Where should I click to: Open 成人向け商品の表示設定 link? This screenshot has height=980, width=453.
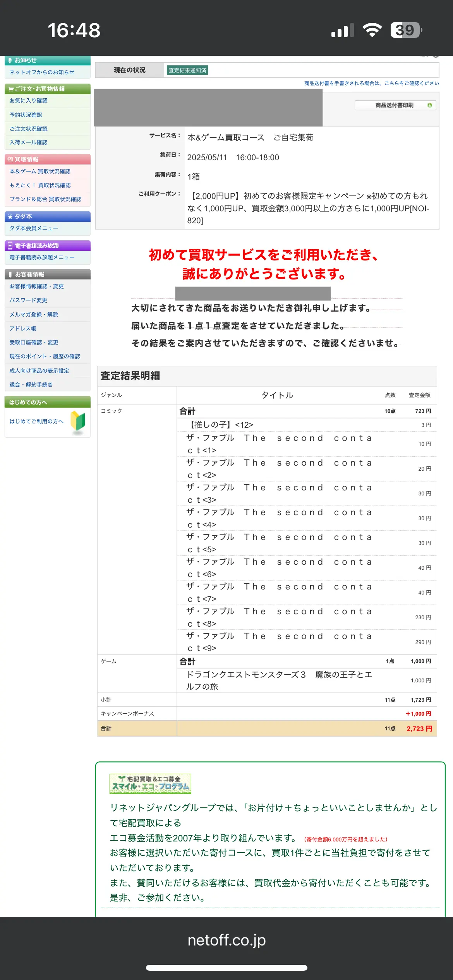click(x=39, y=371)
